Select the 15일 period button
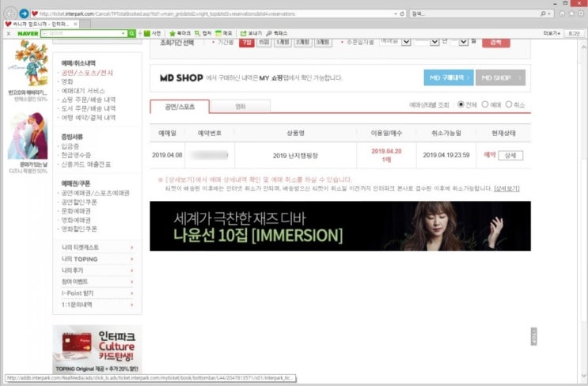 coord(264,43)
